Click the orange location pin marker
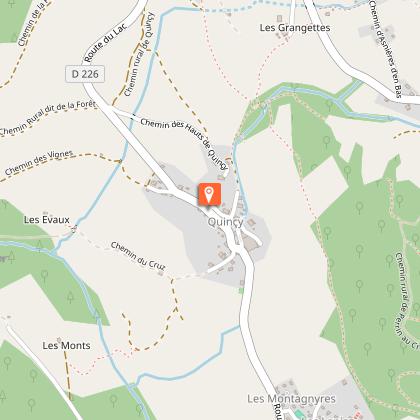Screen dimensions: 420x420 click(x=209, y=194)
